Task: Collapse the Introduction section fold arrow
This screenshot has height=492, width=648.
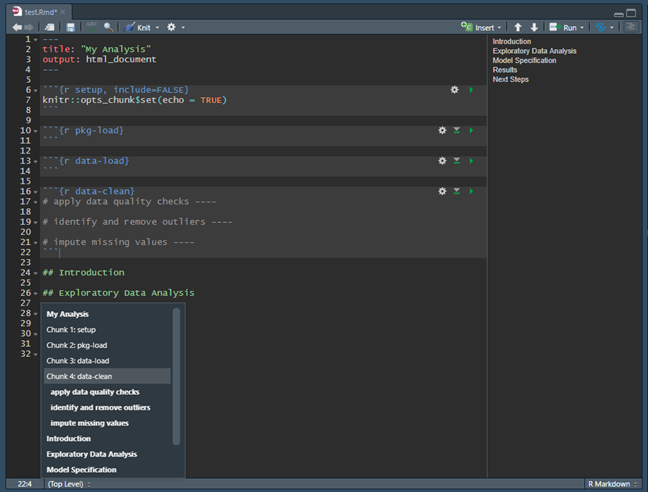Action: click(x=36, y=272)
